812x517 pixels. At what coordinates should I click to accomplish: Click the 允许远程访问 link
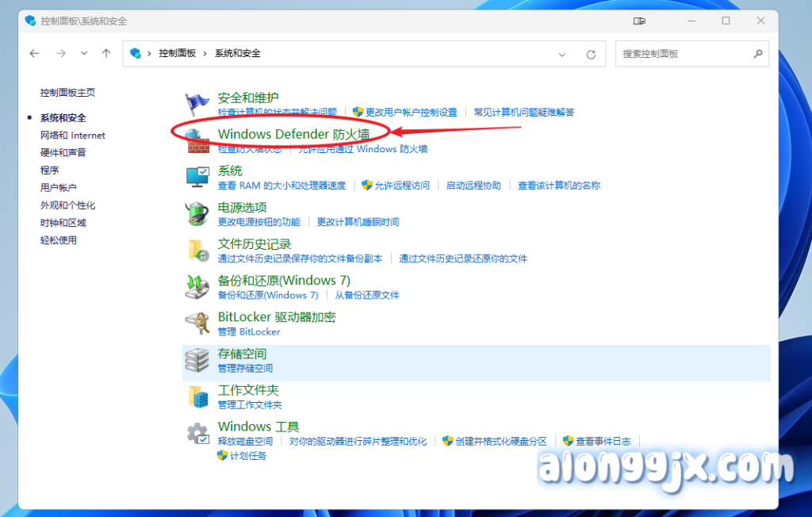[x=402, y=186]
